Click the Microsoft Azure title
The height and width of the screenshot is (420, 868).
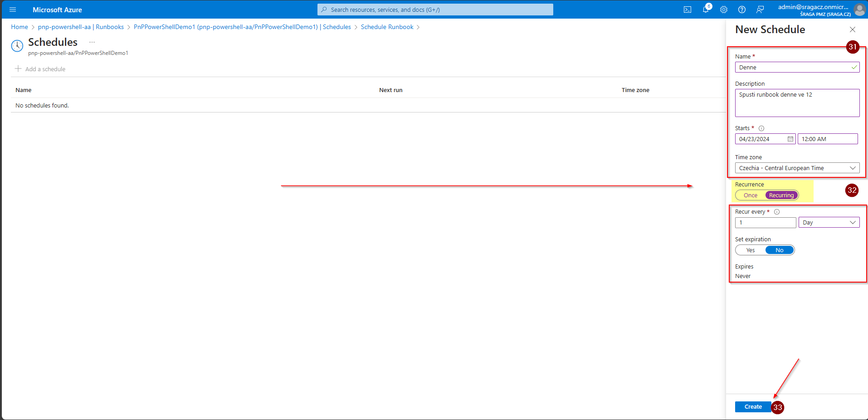(57, 10)
